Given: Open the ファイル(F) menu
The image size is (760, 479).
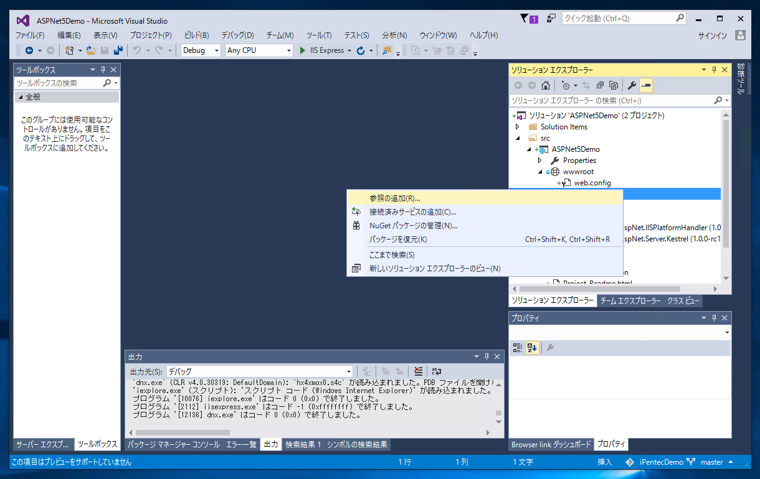Looking at the screenshot, I should [x=30, y=35].
